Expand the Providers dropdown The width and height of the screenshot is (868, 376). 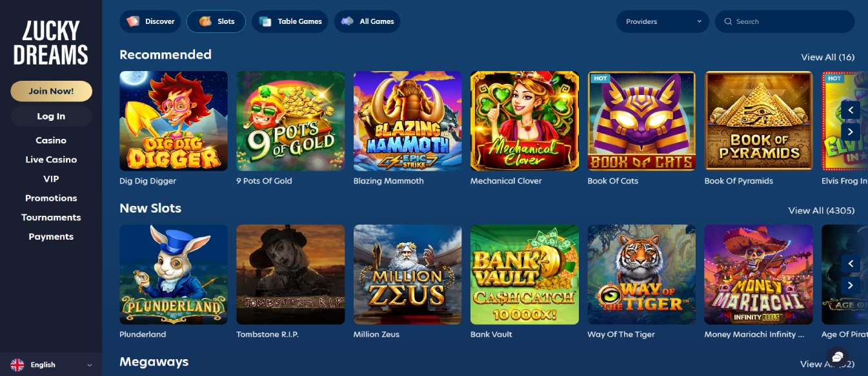click(x=663, y=21)
